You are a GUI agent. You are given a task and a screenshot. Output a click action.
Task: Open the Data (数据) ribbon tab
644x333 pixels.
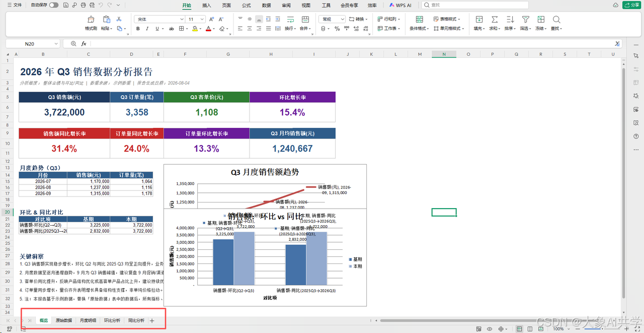coord(266,5)
